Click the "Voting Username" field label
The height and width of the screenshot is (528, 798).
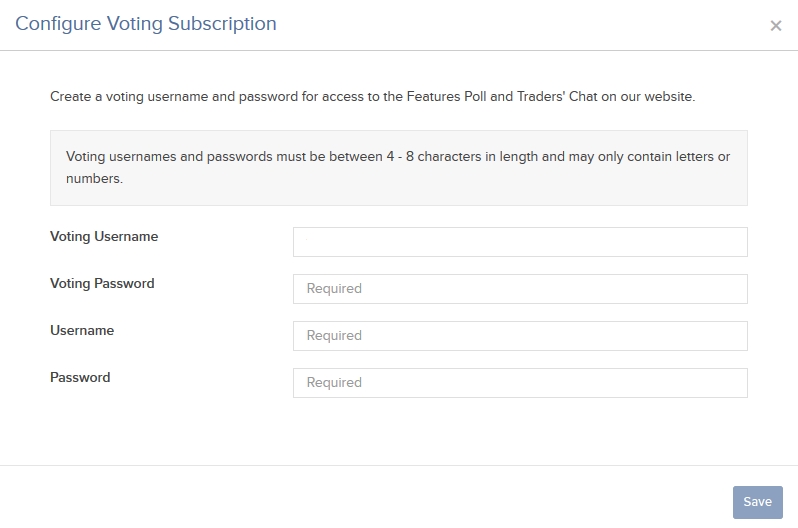coord(104,237)
